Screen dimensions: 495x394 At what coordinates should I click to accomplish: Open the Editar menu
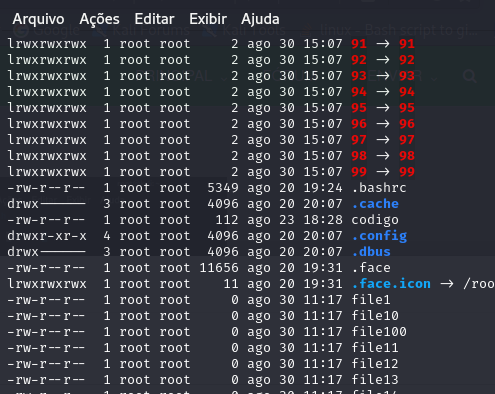(154, 19)
